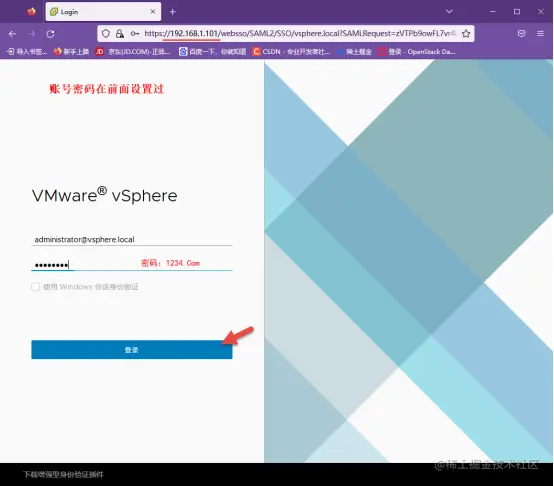This screenshot has width=554, height=486.
Task: Open the CSDN bookmark
Action: 291,52
